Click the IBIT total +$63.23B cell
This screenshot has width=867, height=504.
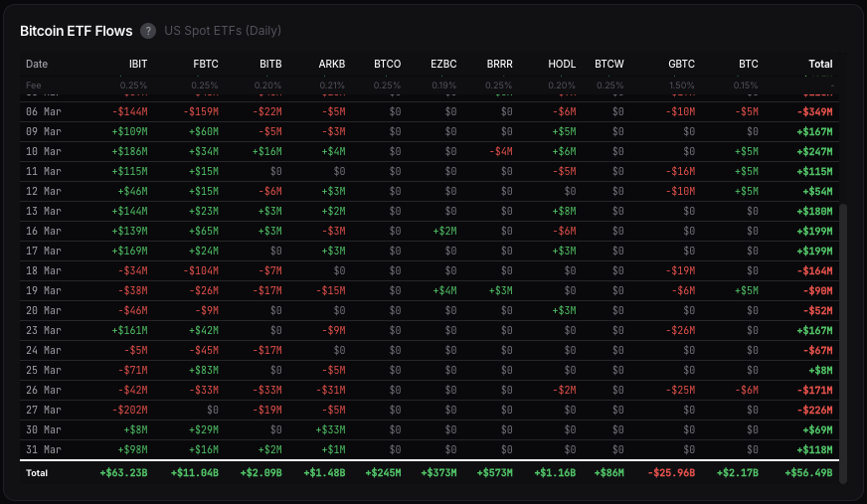(x=123, y=473)
